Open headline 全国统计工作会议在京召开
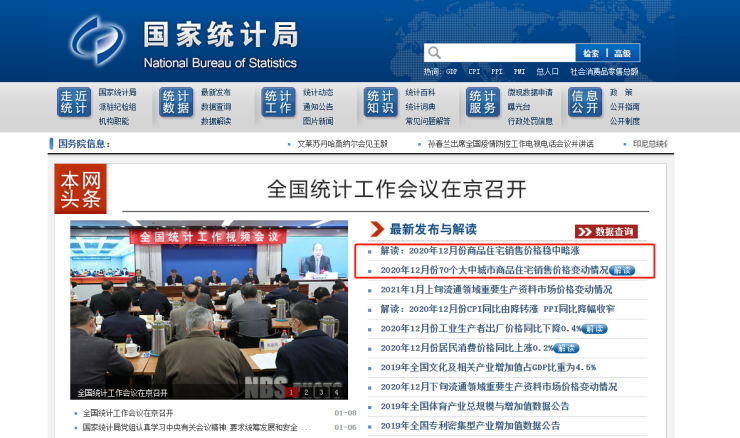Viewport: 740px width, 438px height. (x=396, y=189)
